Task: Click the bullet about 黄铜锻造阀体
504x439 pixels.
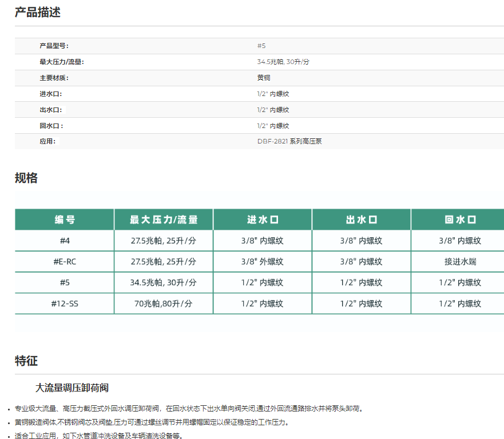Action: click(152, 422)
